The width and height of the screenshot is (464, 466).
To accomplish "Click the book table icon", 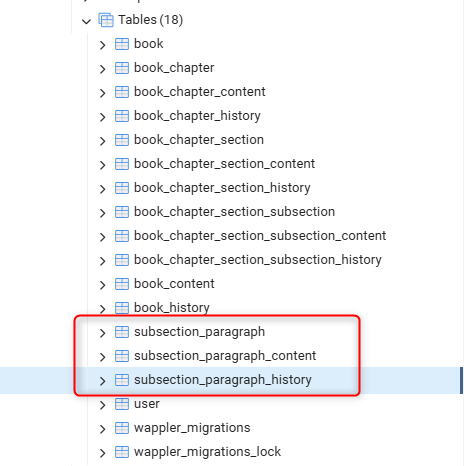I will (122, 44).
